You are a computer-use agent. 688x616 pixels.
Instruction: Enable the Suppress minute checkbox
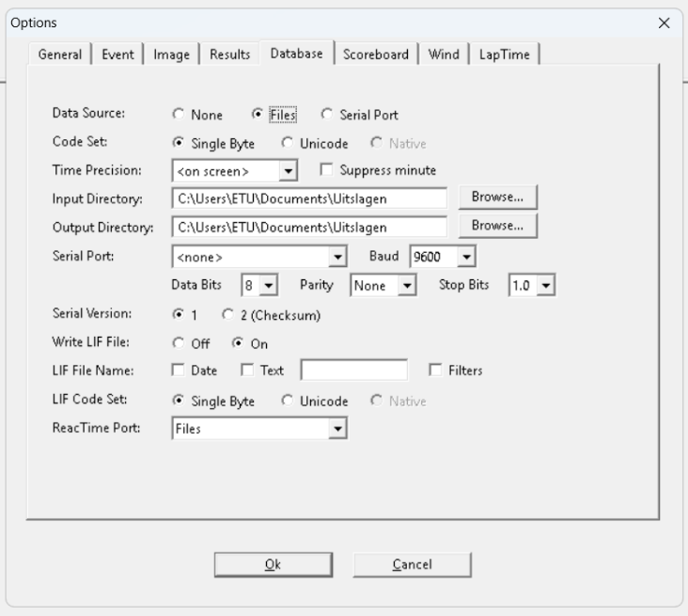327,170
